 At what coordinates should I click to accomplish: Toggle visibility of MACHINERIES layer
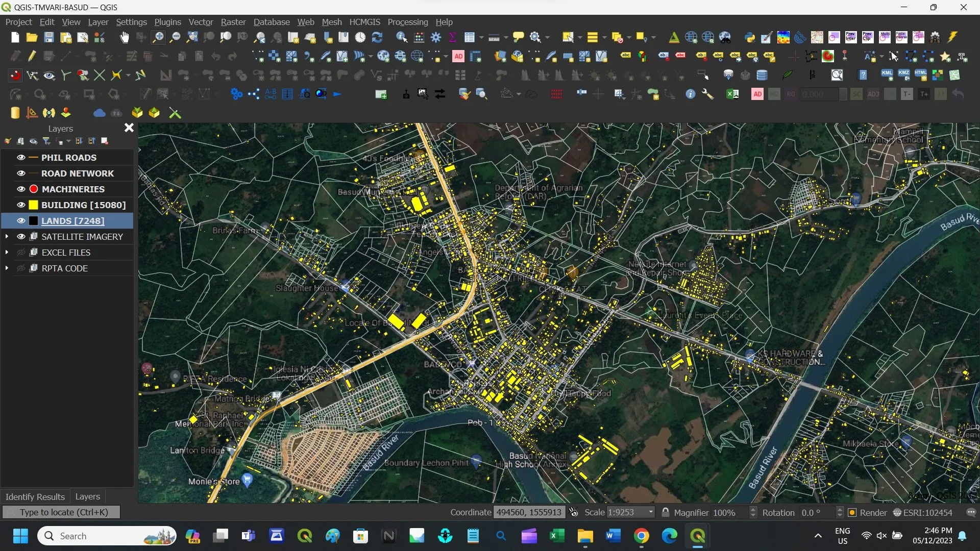(x=21, y=189)
